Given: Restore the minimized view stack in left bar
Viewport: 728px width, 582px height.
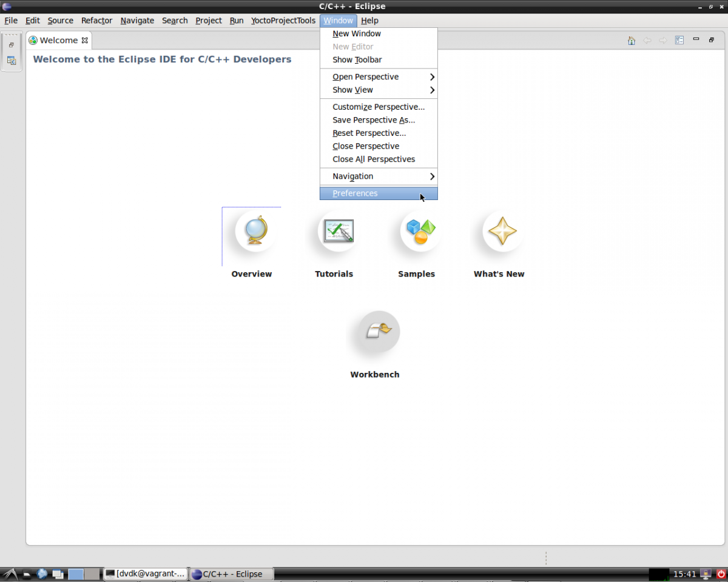Looking at the screenshot, I should pyautogui.click(x=12, y=45).
